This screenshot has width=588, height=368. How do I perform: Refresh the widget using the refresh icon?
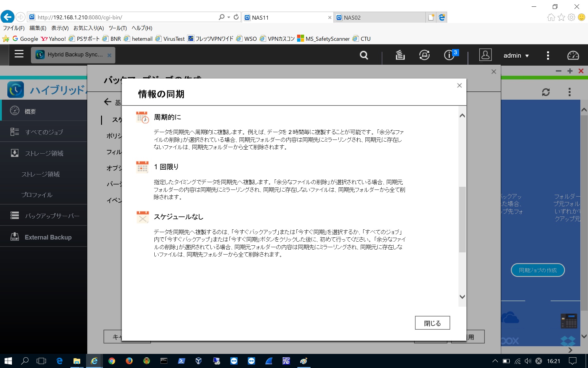(546, 91)
